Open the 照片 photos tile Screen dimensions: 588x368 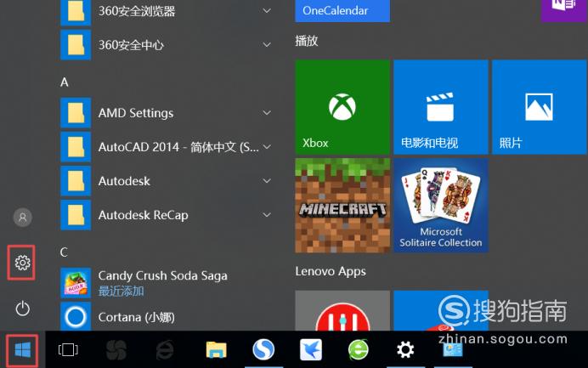pyautogui.click(x=540, y=107)
